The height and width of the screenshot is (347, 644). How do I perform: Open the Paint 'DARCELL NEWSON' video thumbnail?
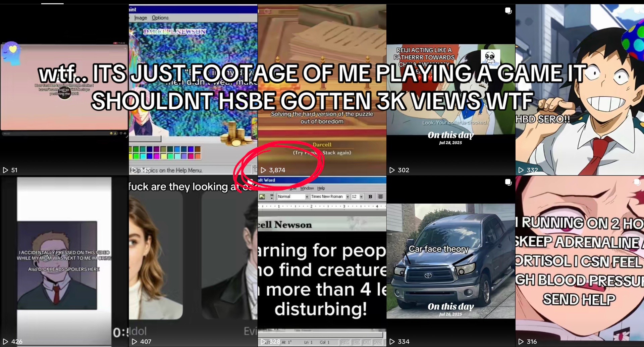pyautogui.click(x=193, y=90)
